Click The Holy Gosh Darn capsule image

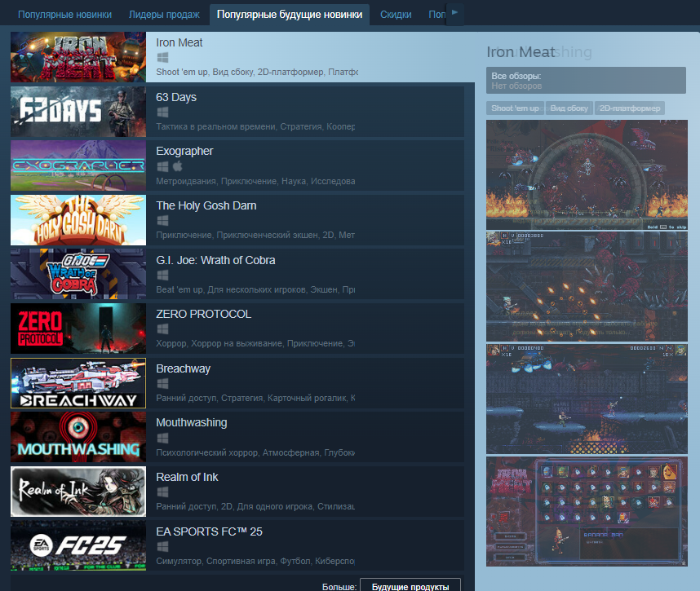(78, 220)
